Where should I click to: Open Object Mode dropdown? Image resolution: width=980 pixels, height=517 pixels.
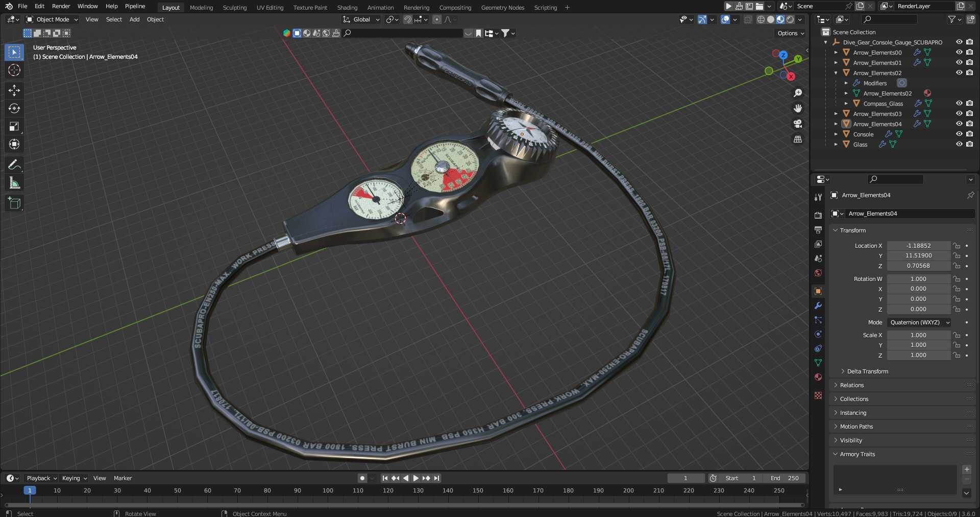pos(52,19)
